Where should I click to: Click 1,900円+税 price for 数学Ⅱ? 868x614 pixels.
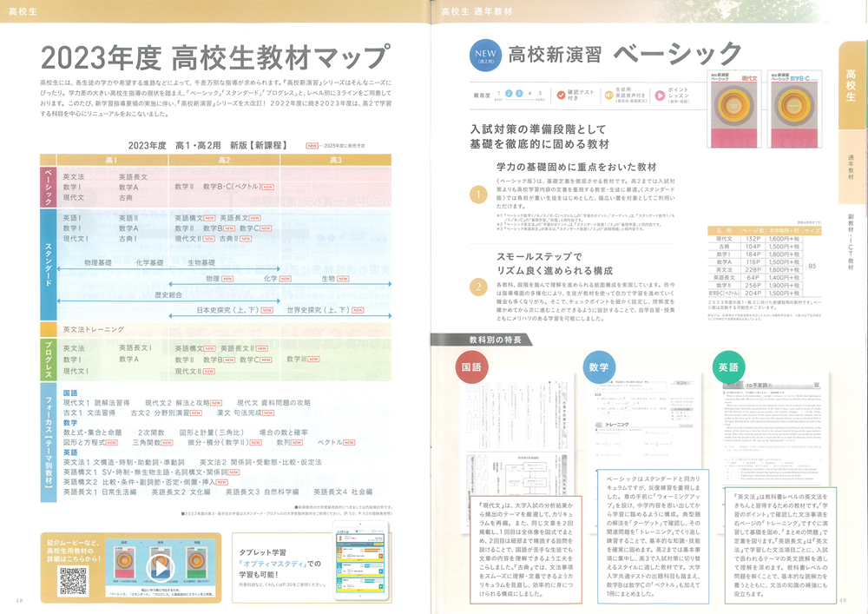(x=784, y=285)
